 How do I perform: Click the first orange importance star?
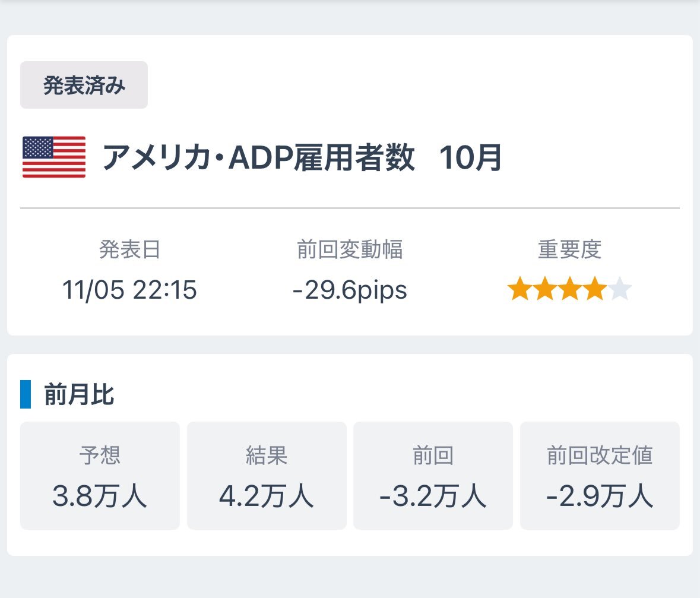pyautogui.click(x=520, y=290)
